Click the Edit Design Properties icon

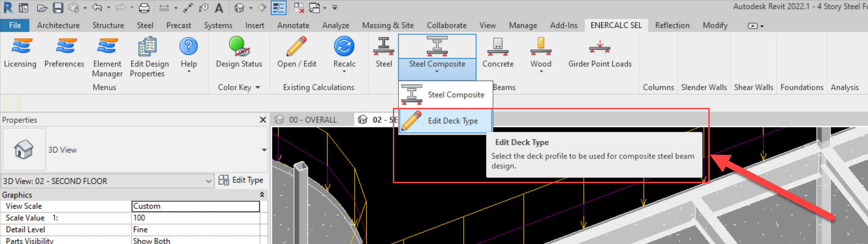pos(147,47)
